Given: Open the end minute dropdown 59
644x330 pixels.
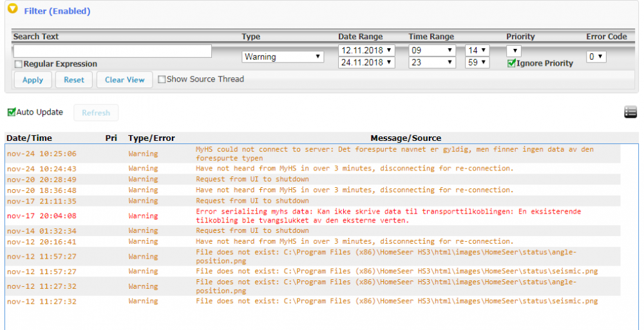Looking at the screenshot, I should pos(477,62).
